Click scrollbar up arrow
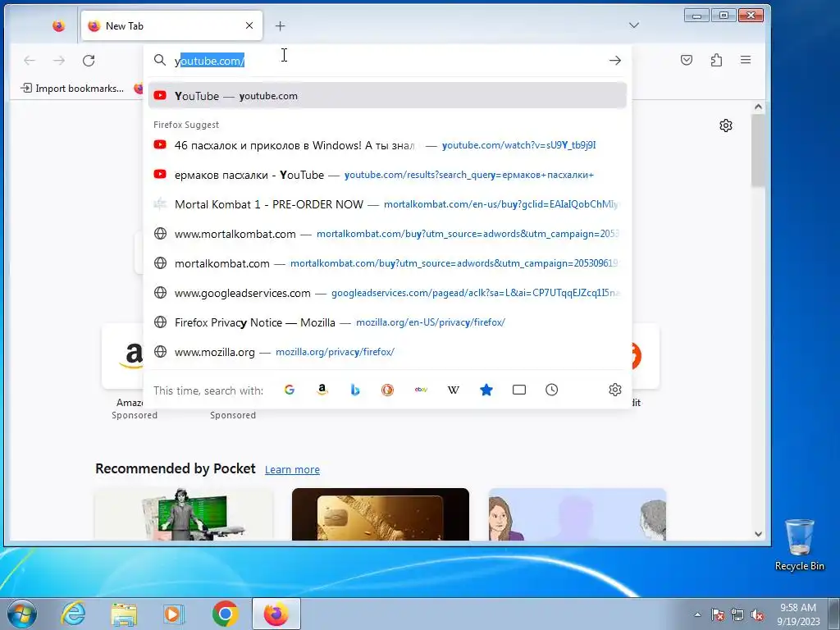Screen dimensions: 840x630 [758, 107]
